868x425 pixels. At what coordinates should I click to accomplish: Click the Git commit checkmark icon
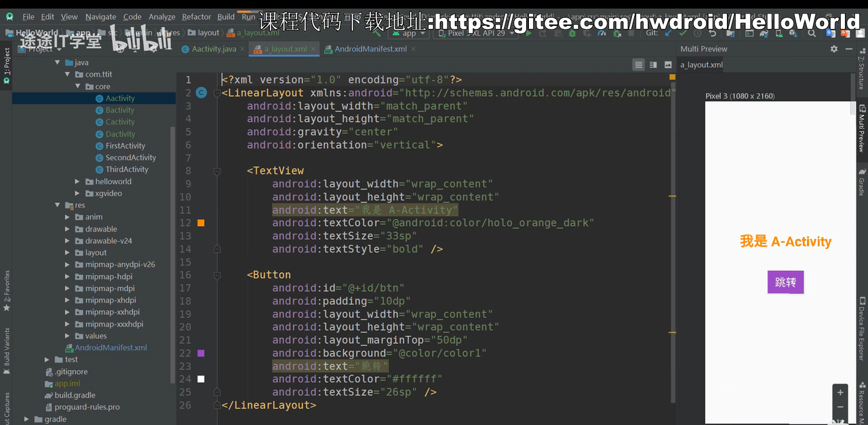point(683,33)
